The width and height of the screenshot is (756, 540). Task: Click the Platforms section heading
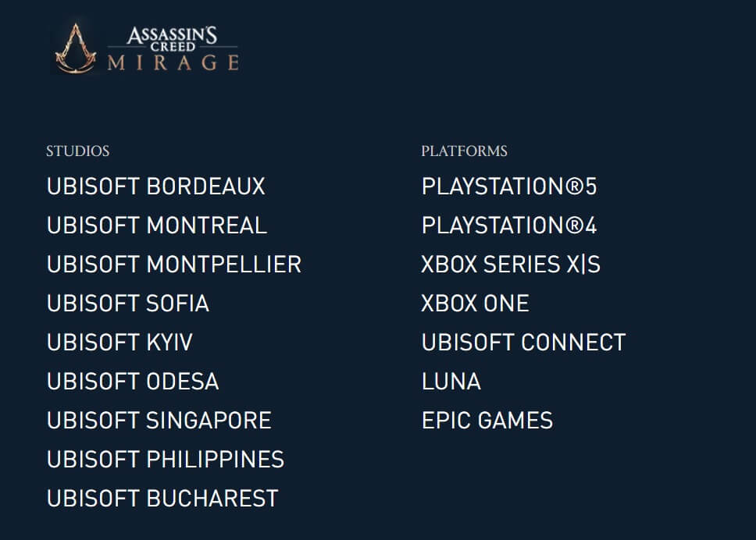[464, 151]
